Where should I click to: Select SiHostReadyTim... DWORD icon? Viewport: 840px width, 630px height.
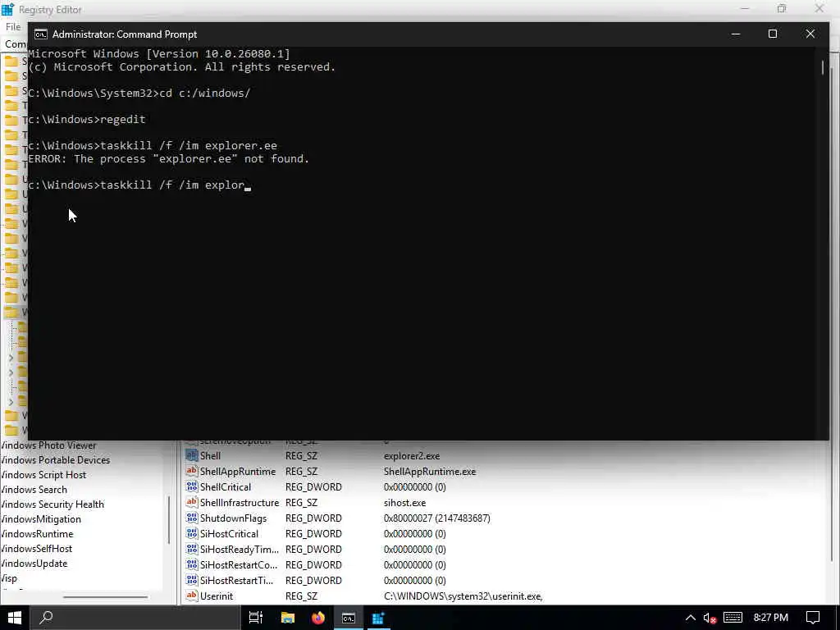pos(192,549)
